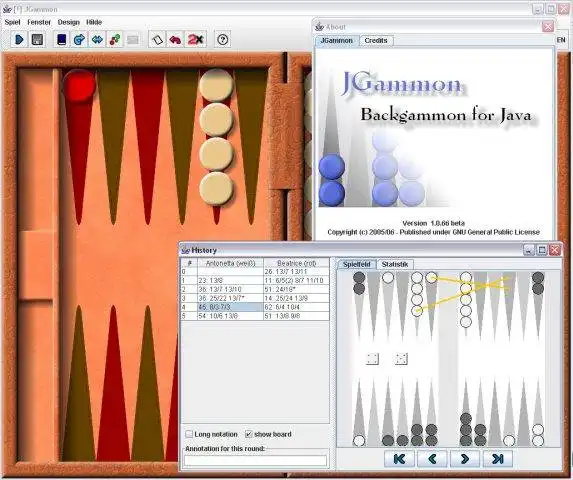Click the History window title icon
This screenshot has height=480, width=573.
(185, 250)
